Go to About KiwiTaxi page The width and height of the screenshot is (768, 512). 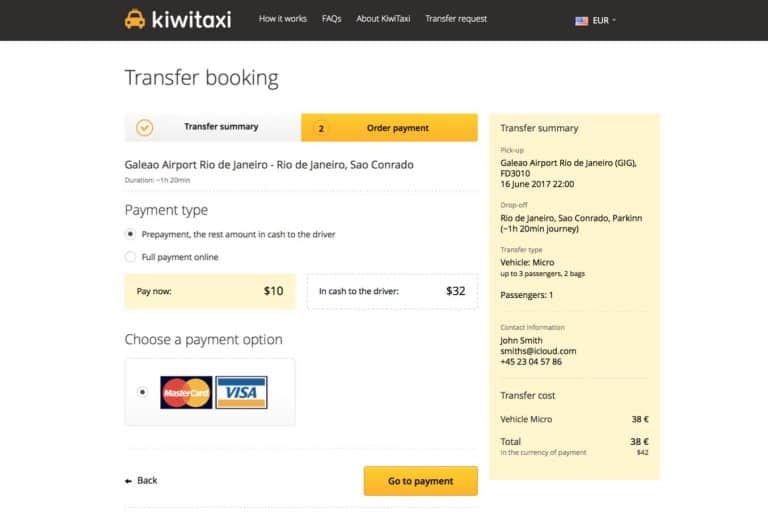383,19
